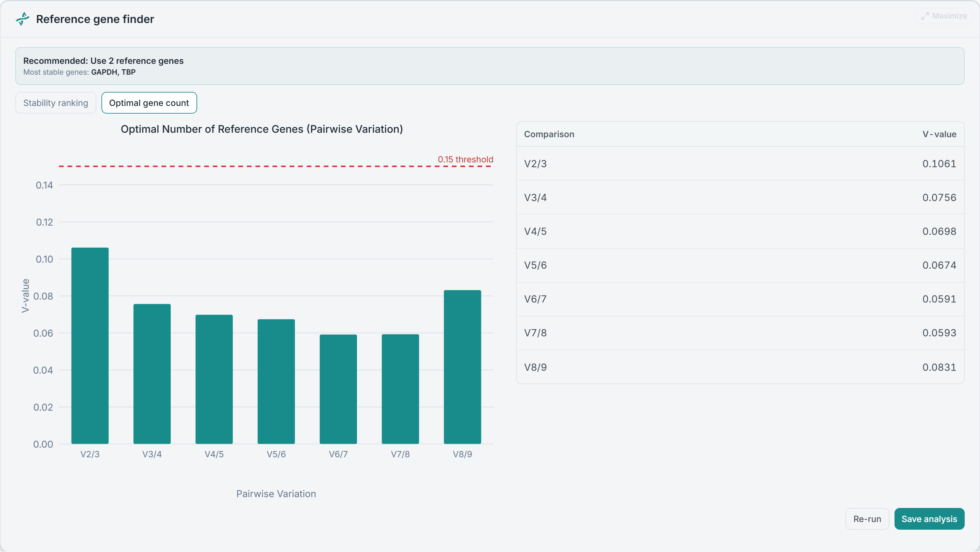Viewport: 980px width, 552px height.
Task: Click the V-value y-axis label
Action: click(x=25, y=296)
